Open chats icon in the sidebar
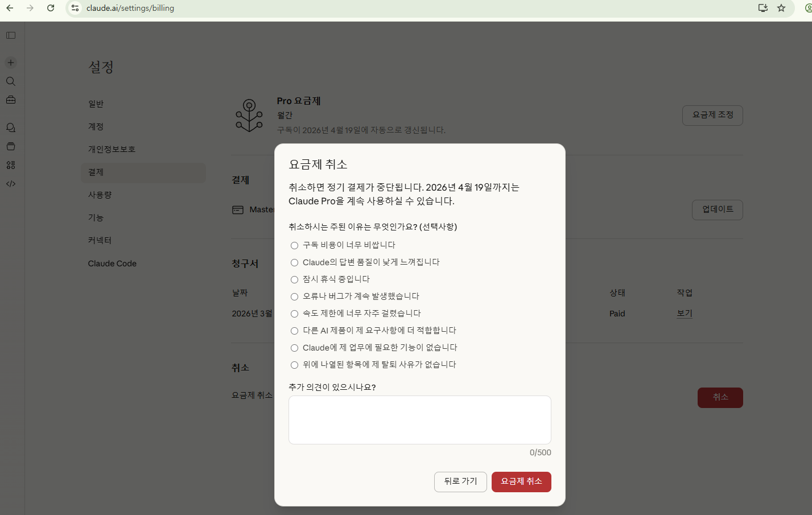The height and width of the screenshot is (515, 812). (x=11, y=127)
